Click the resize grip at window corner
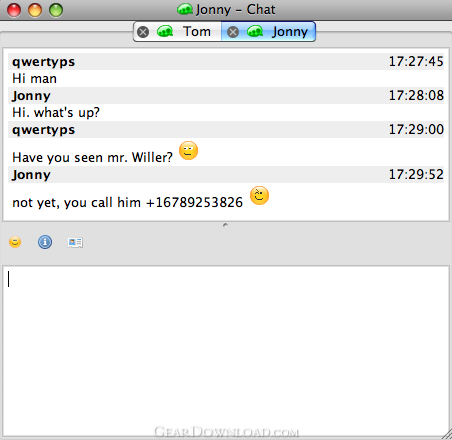The image size is (452, 440). 447,435
